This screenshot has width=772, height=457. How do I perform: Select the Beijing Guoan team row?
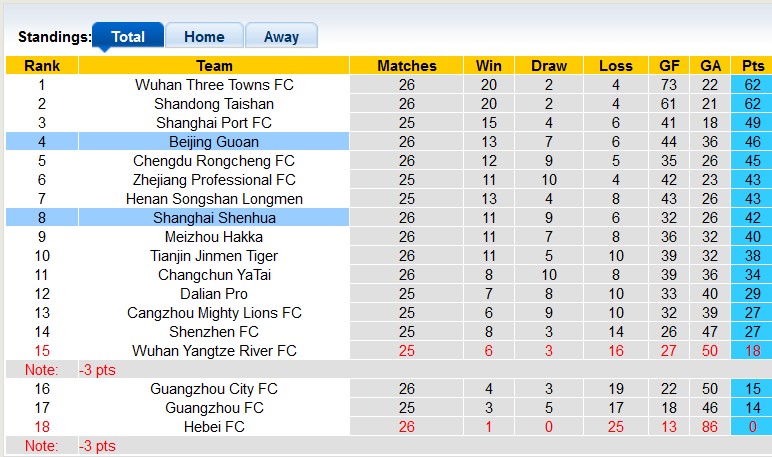[x=214, y=142]
